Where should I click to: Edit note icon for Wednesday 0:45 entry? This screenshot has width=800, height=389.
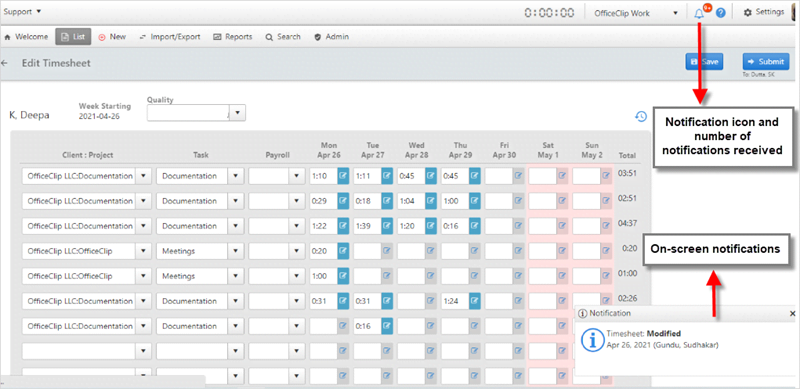[x=431, y=176]
